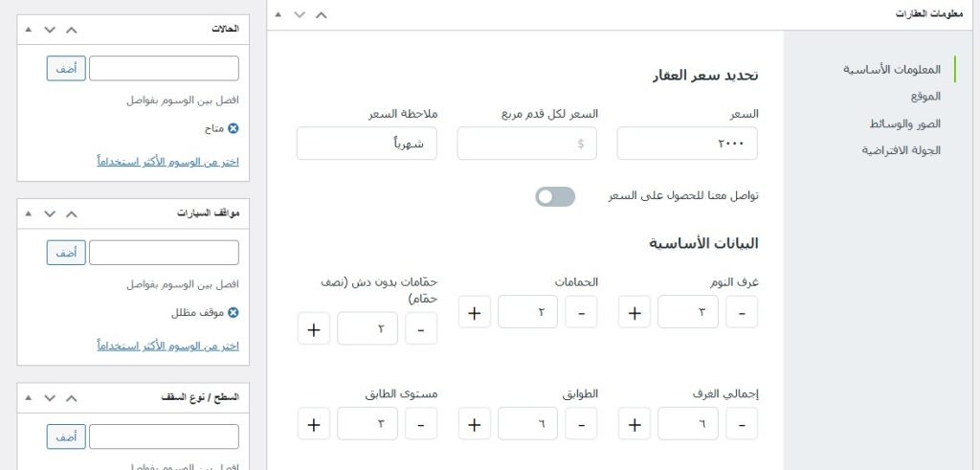Collapse the الحالات panel with triangle toggle

[28, 29]
